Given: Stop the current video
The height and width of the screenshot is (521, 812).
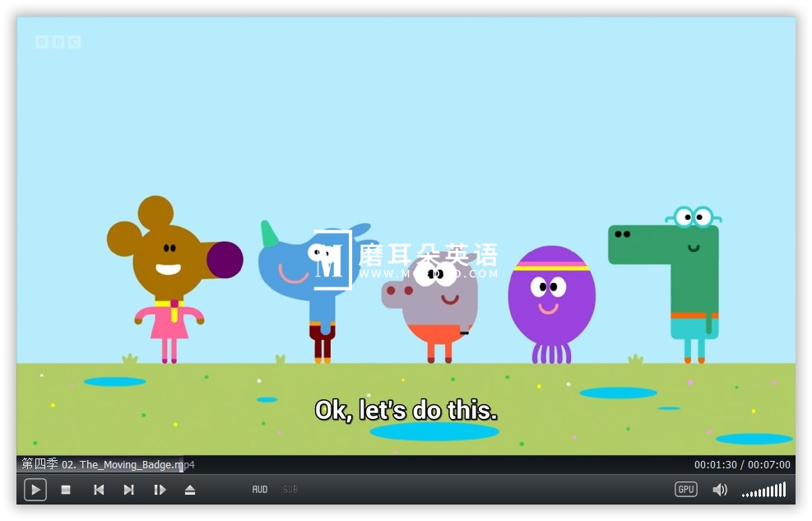Looking at the screenshot, I should click(x=66, y=490).
